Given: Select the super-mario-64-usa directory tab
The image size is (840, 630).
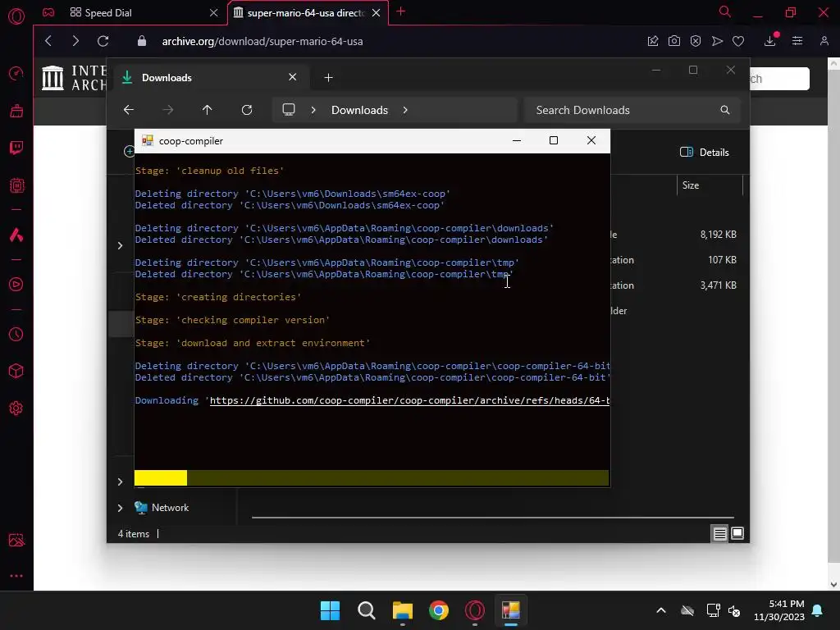Looking at the screenshot, I should [305, 13].
